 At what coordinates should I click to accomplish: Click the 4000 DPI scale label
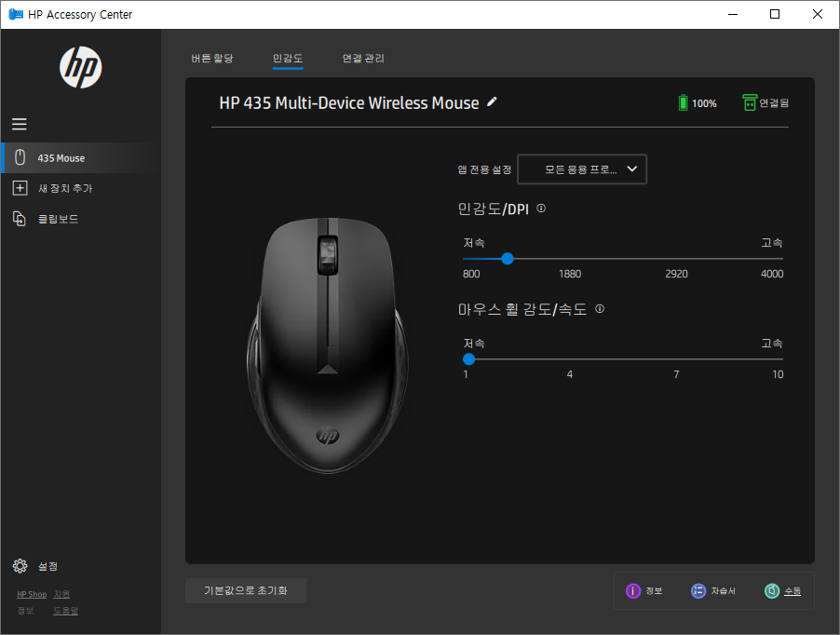pos(772,274)
